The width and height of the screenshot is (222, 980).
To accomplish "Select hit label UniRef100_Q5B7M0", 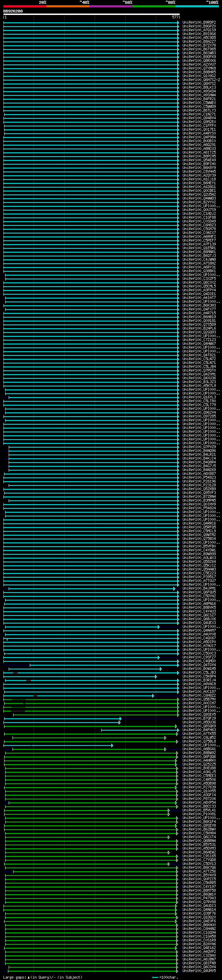I will point(199,699).
